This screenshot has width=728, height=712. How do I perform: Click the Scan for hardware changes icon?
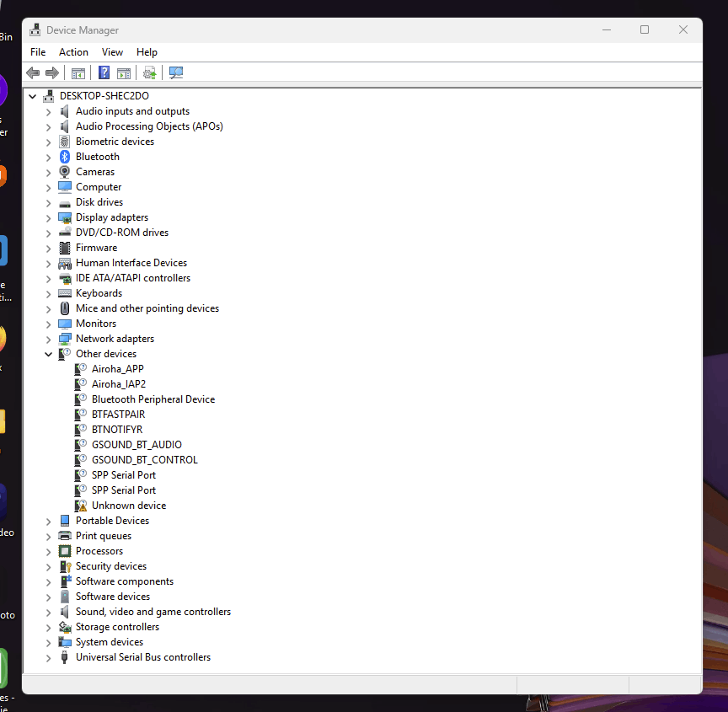coord(149,72)
